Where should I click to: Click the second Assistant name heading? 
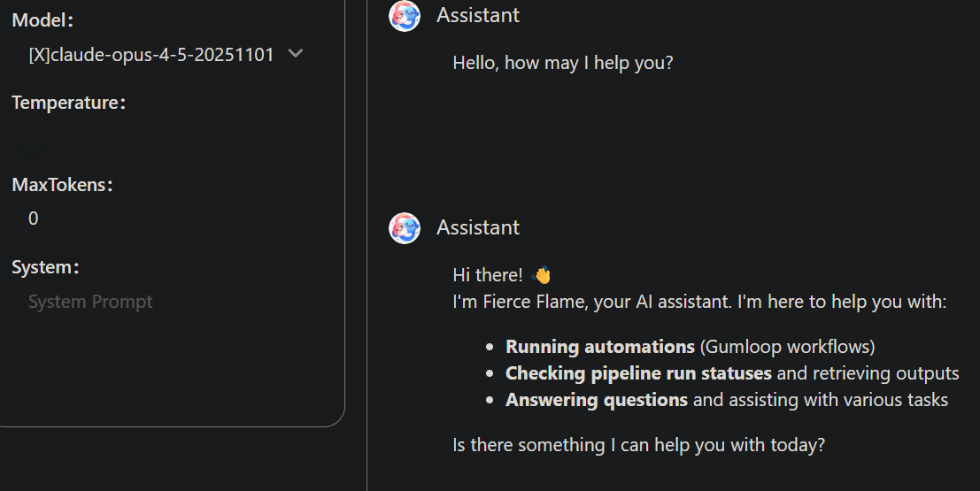(x=478, y=227)
